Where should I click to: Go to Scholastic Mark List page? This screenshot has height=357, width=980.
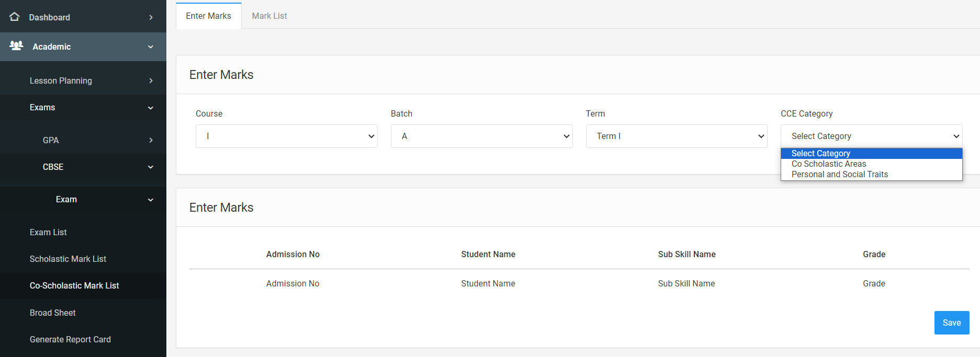pos(68,259)
